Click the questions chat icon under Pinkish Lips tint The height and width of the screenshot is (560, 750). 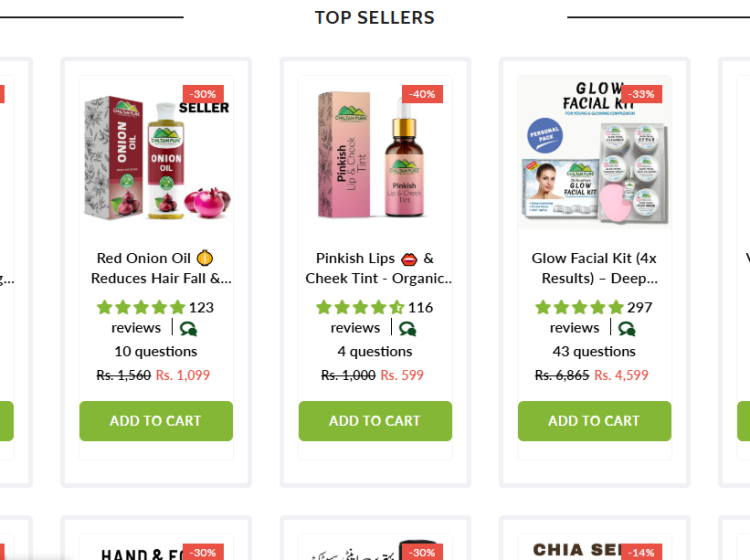(408, 329)
